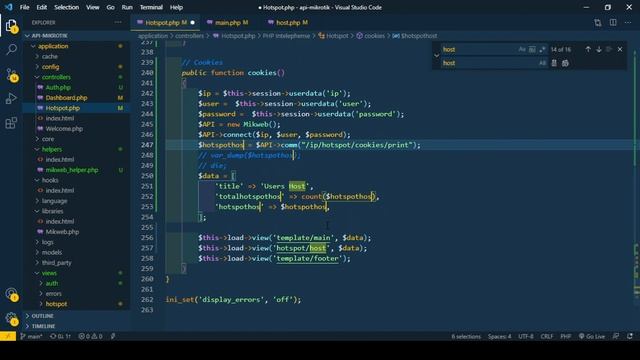This screenshot has width=640, height=360.
Task: Toggle Match Case in Find widget
Action: [x=522, y=49]
